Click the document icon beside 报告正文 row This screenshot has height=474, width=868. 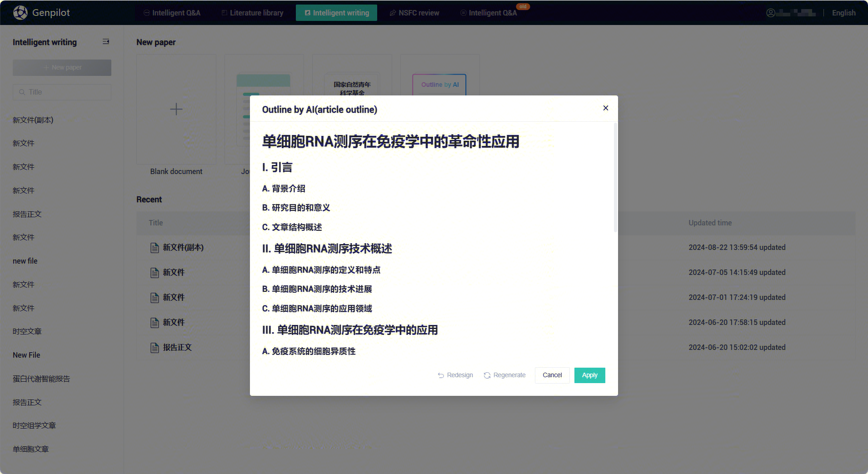(155, 348)
